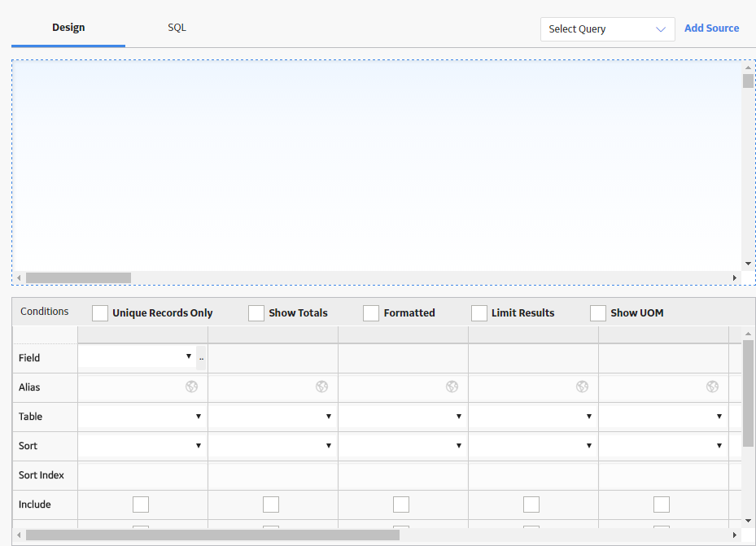Click the globe icon in fourth Alias cell
This screenshot has height=546, width=756.
tap(582, 387)
